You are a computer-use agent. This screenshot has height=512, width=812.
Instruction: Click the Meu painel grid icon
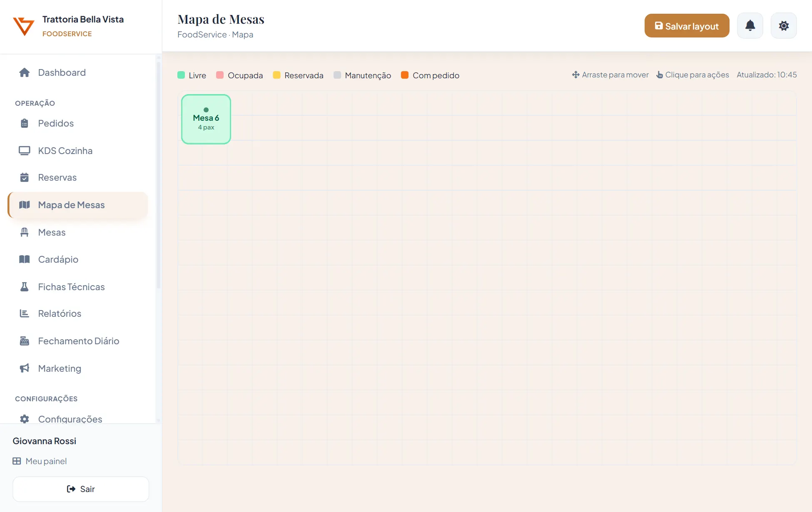pos(17,461)
